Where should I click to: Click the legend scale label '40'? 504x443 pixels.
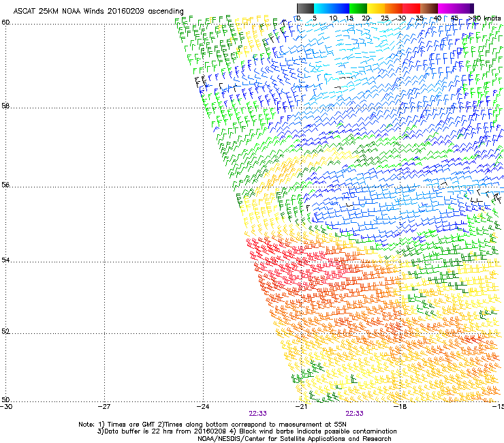point(437,18)
